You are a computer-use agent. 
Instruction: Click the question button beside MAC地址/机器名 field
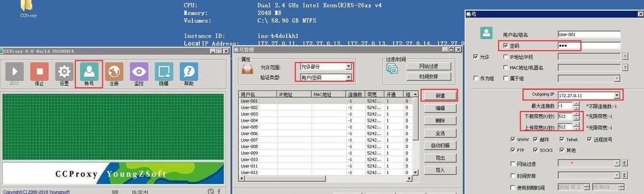(x=625, y=67)
